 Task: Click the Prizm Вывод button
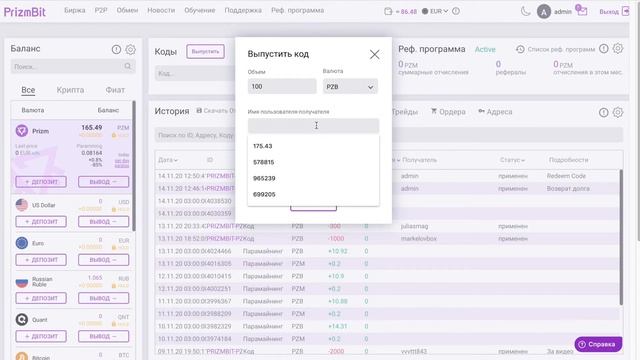[x=103, y=182]
